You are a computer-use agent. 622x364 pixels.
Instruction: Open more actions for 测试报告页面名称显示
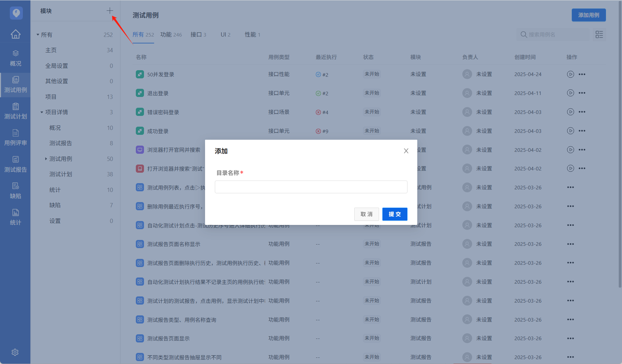pyautogui.click(x=570, y=244)
